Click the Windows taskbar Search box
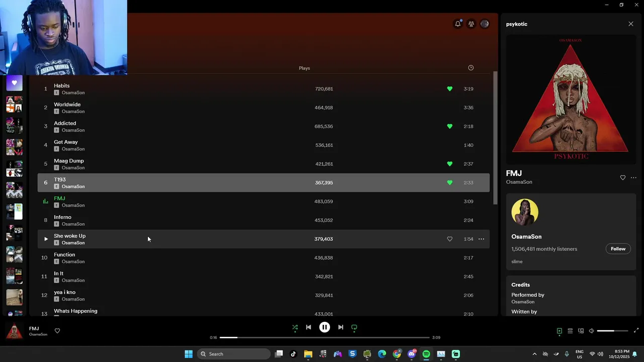The height and width of the screenshot is (362, 644). (x=234, y=354)
